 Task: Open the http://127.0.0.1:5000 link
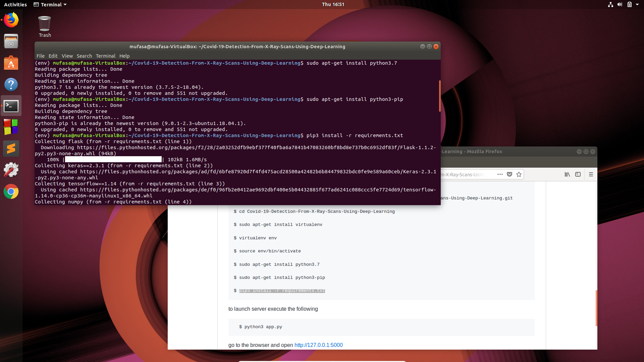coord(318,345)
